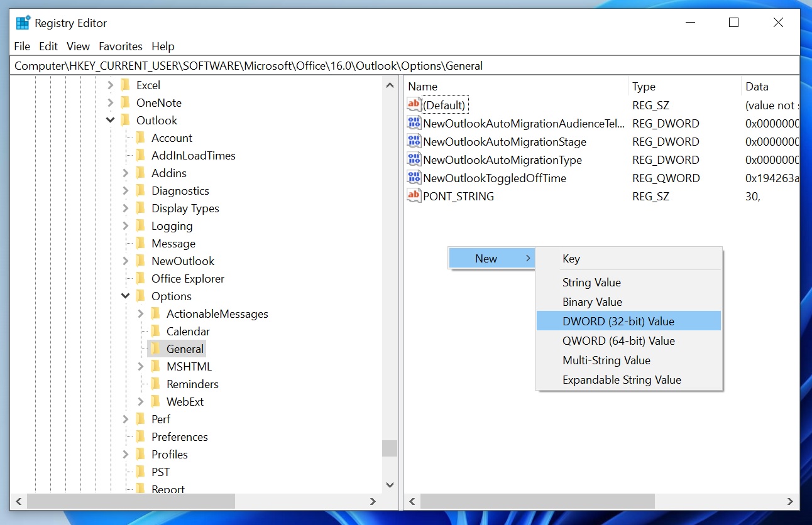812x525 pixels.
Task: Expand the Addins key
Action: click(x=126, y=173)
